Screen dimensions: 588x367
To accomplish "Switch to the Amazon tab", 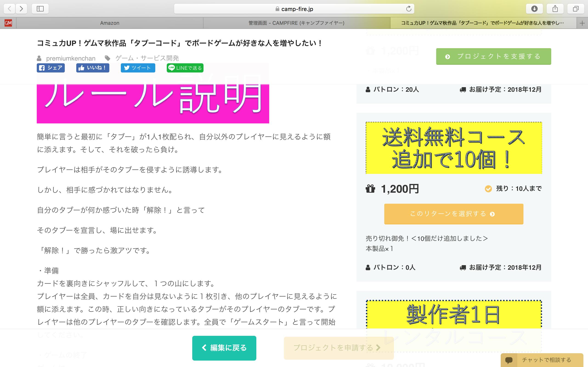I will point(110,23).
